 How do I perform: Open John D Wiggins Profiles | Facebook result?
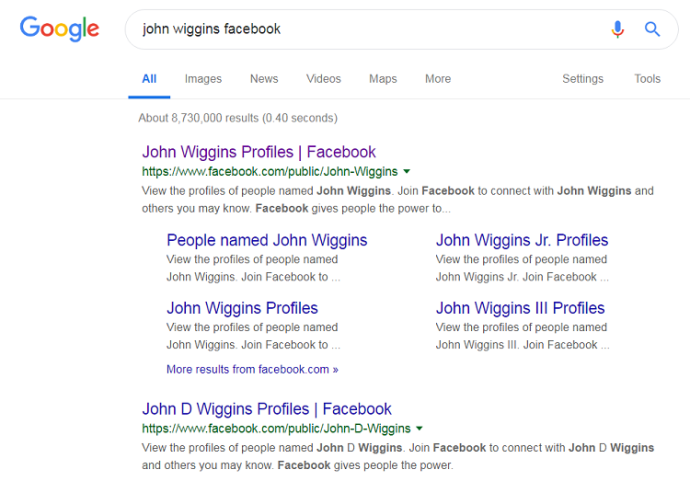point(267,409)
